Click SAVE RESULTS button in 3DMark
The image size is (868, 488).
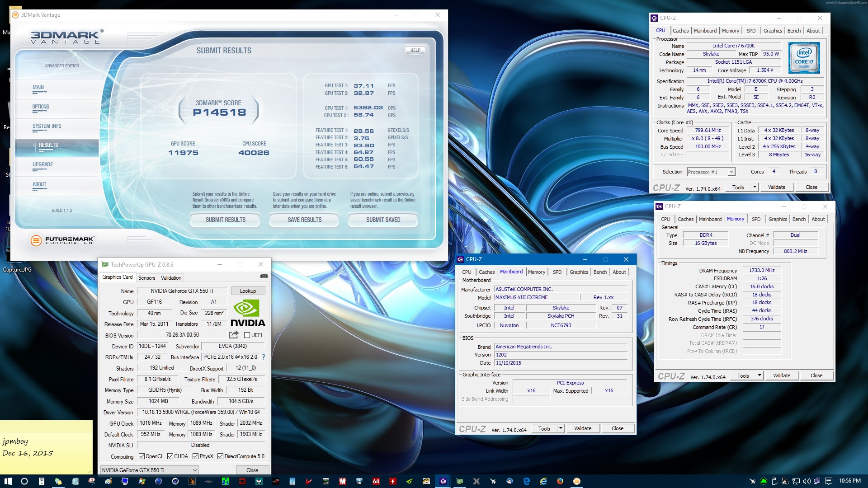[304, 220]
